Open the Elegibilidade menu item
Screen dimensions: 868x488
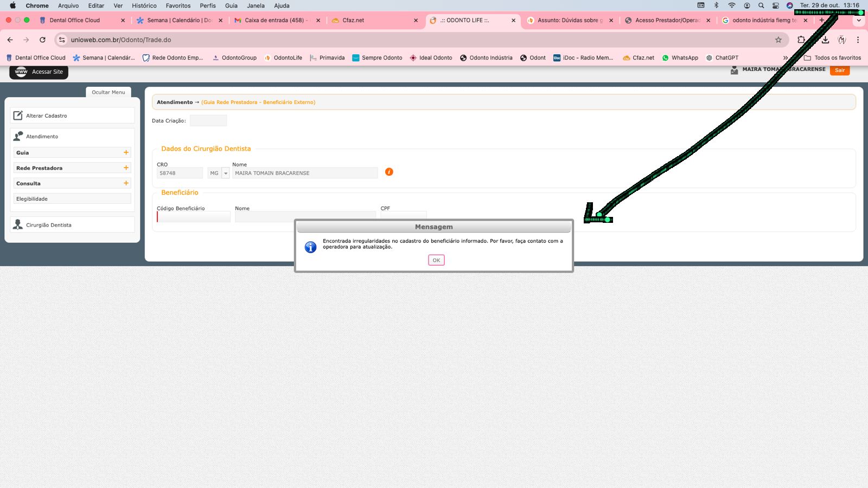(73, 199)
